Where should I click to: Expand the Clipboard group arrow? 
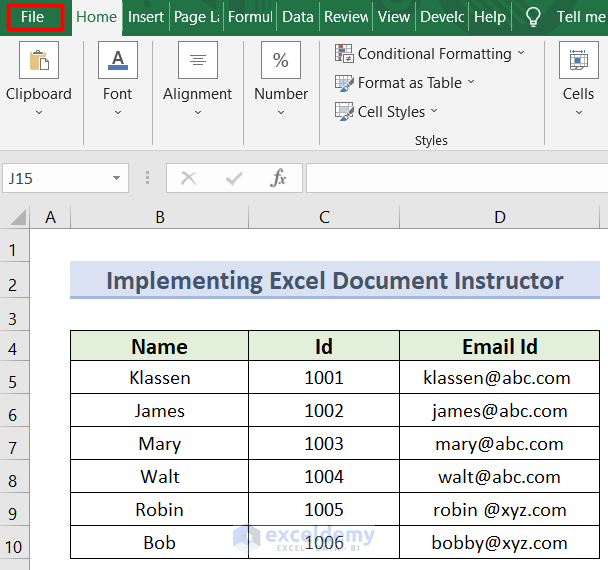click(39, 112)
